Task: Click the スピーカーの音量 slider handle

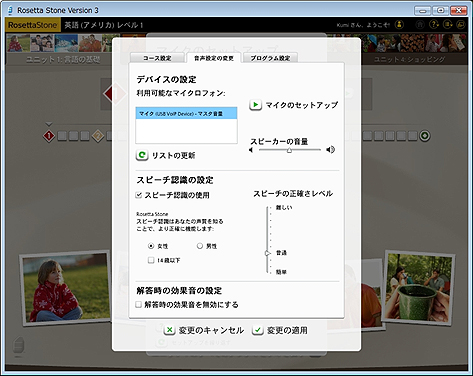Action: [x=289, y=150]
